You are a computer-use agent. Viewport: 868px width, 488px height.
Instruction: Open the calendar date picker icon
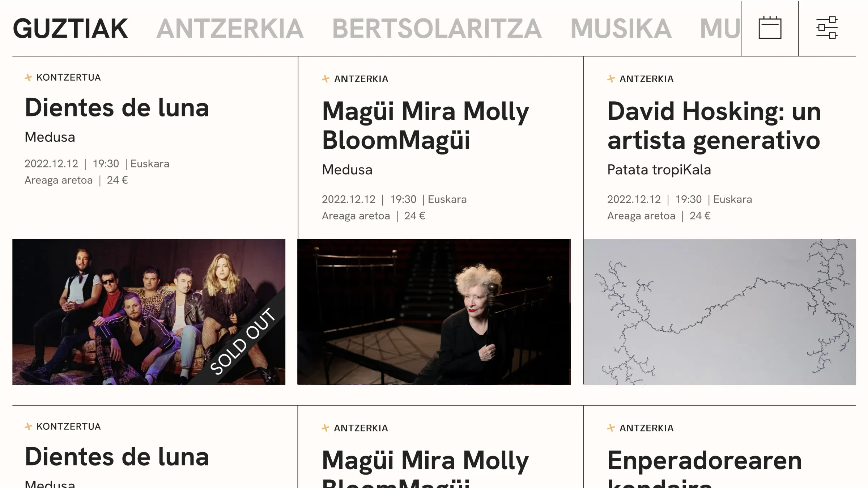[x=770, y=28]
